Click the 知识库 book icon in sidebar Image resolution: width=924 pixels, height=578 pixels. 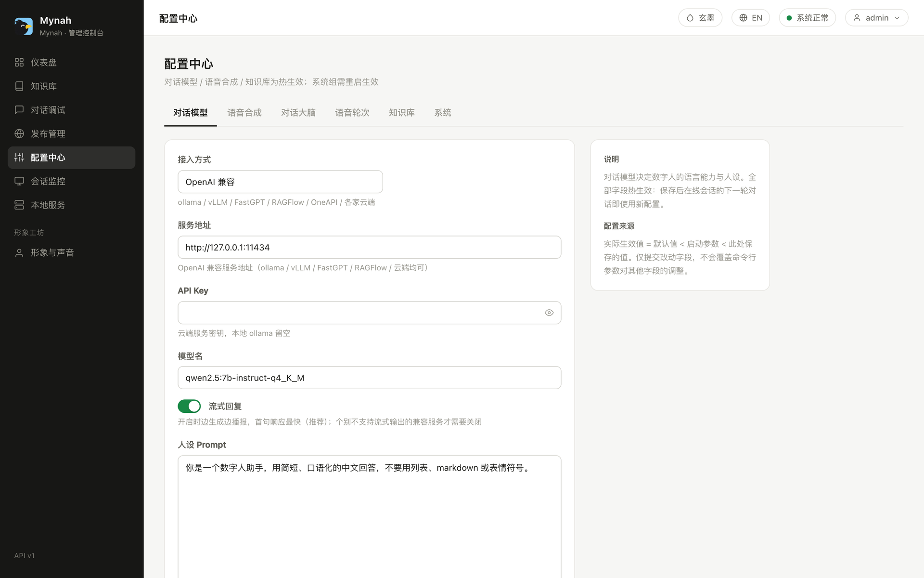(x=19, y=86)
